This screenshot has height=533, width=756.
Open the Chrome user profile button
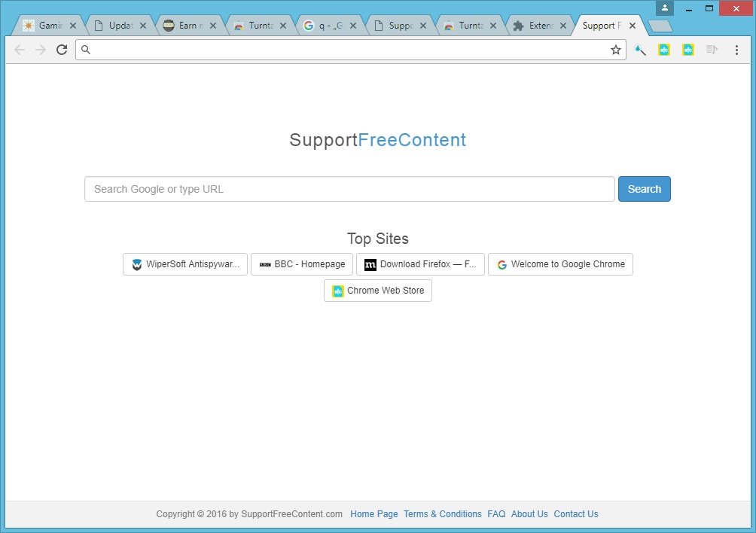[x=664, y=8]
